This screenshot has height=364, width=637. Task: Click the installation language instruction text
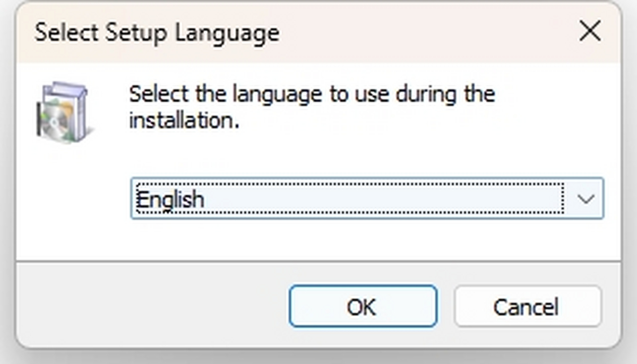tap(312, 107)
